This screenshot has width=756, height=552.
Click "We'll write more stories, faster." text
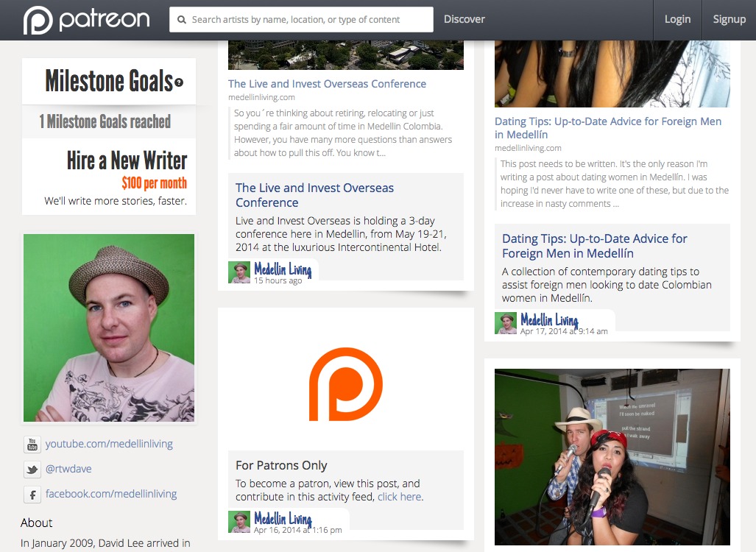point(116,201)
